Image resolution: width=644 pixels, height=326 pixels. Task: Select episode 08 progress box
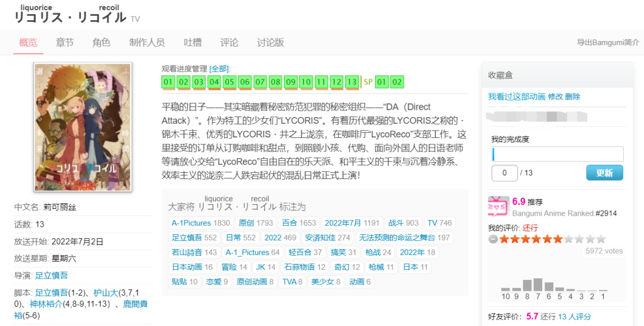click(276, 82)
